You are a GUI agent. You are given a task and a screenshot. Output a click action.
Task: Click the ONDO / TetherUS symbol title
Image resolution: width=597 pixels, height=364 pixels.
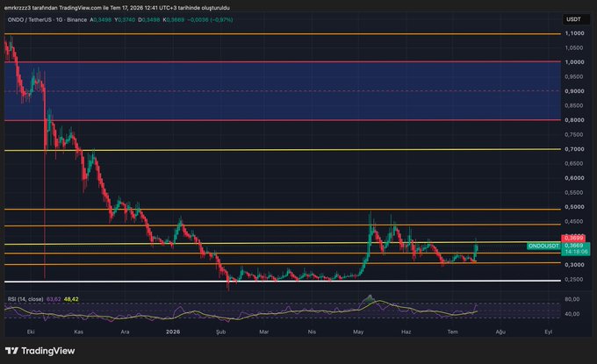[x=29, y=20]
